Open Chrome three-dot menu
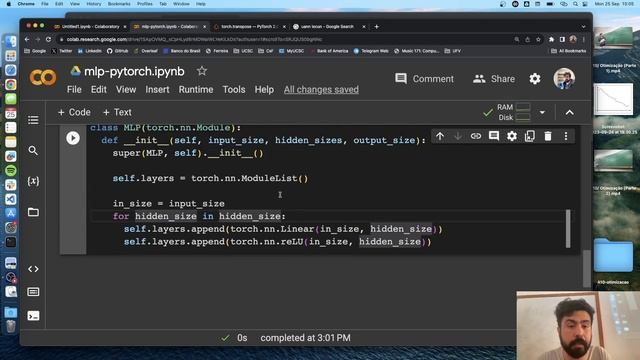 tap(584, 39)
